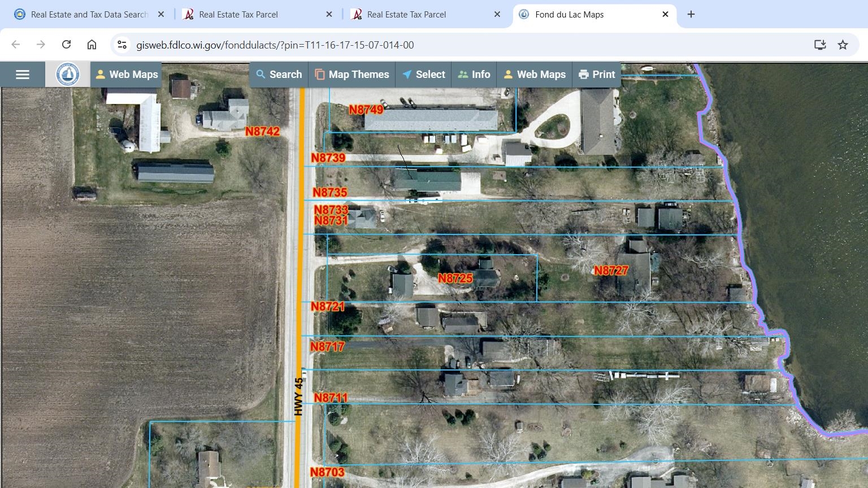868x488 pixels.
Task: View site information icon in address bar
Action: tap(121, 45)
